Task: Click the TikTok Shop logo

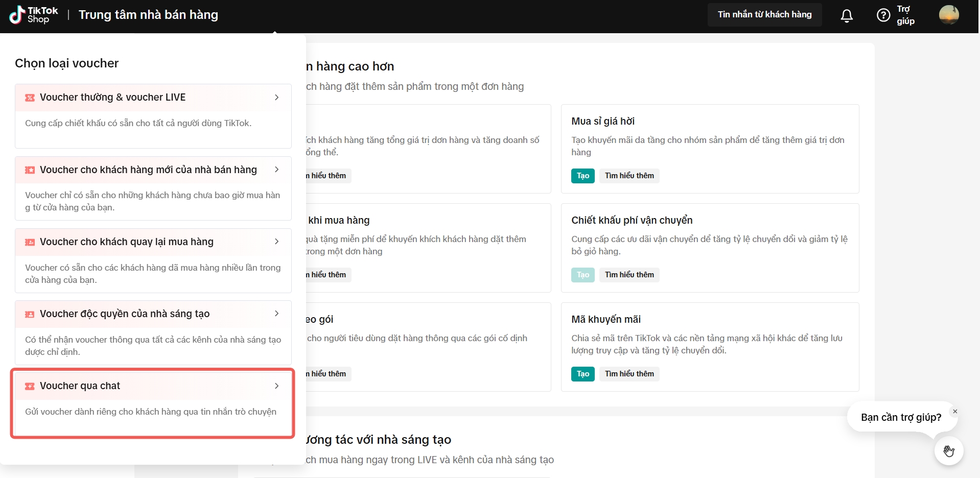Action: [x=34, y=15]
